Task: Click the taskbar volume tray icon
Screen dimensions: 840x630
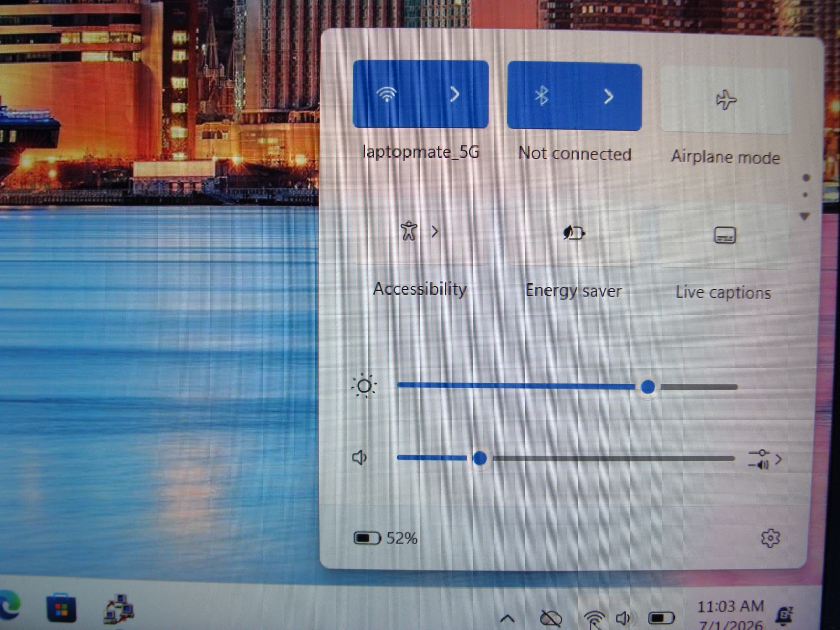Action: tap(625, 618)
